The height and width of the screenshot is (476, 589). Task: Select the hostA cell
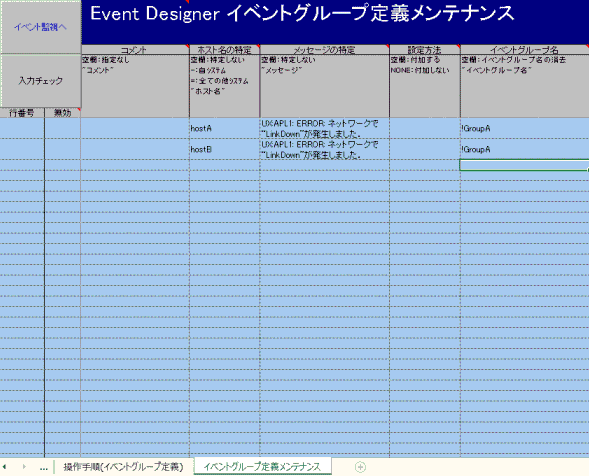224,128
